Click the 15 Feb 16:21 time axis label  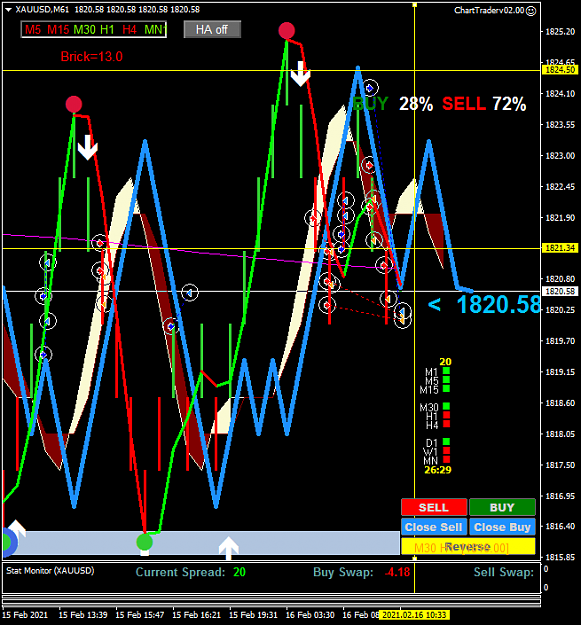[x=196, y=615]
